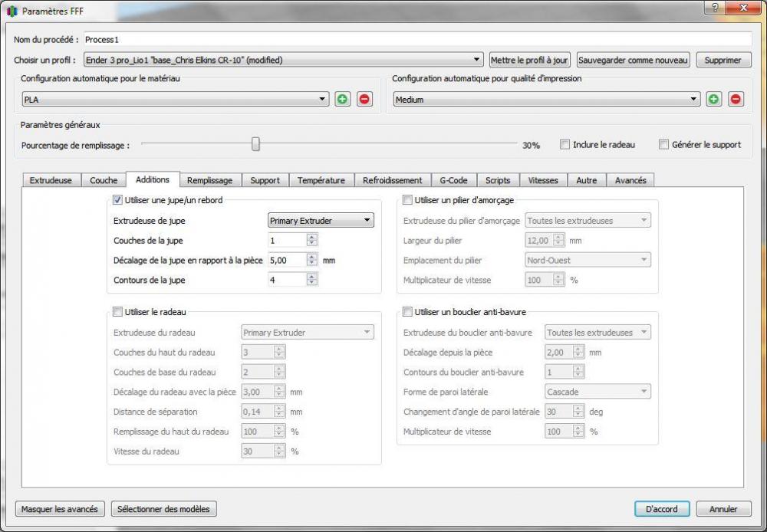Open the Forme de paroi latérale Cascade dropdown
Viewport: 767px width, 532px height.
pyautogui.click(x=597, y=392)
